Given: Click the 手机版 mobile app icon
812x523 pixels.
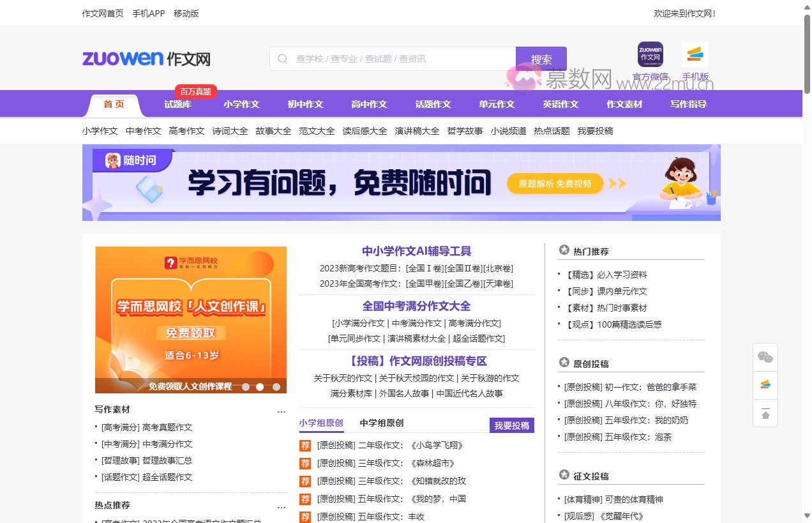Looking at the screenshot, I should click(x=695, y=54).
